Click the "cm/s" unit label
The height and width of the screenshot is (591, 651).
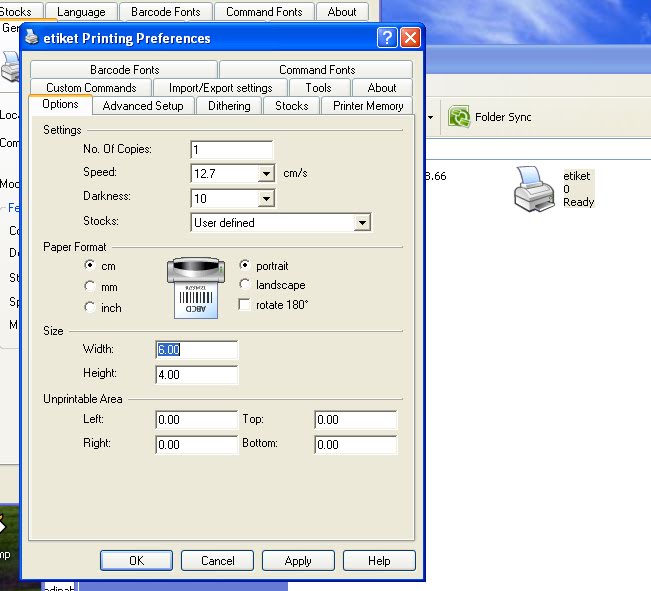(295, 173)
